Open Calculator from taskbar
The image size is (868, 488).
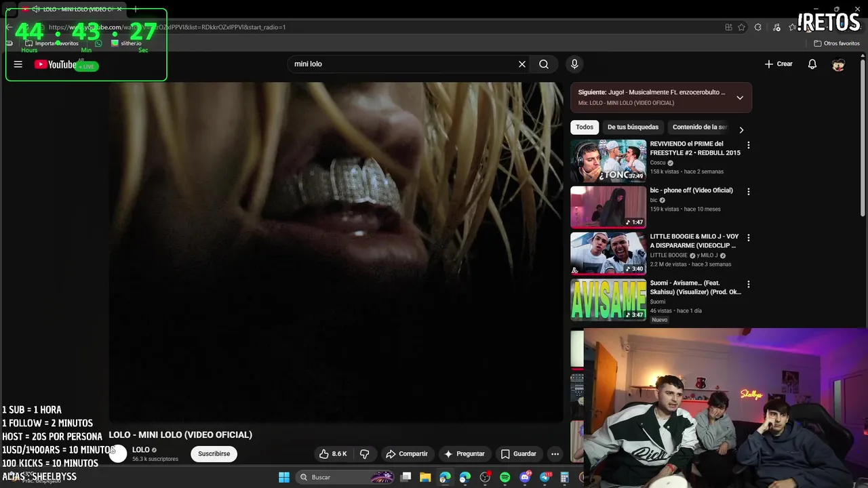pyautogui.click(x=565, y=477)
